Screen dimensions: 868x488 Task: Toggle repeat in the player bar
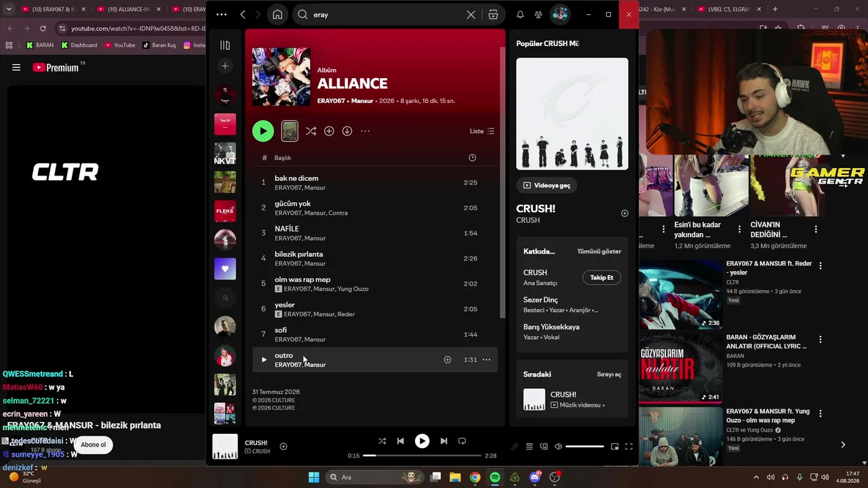[462, 441]
